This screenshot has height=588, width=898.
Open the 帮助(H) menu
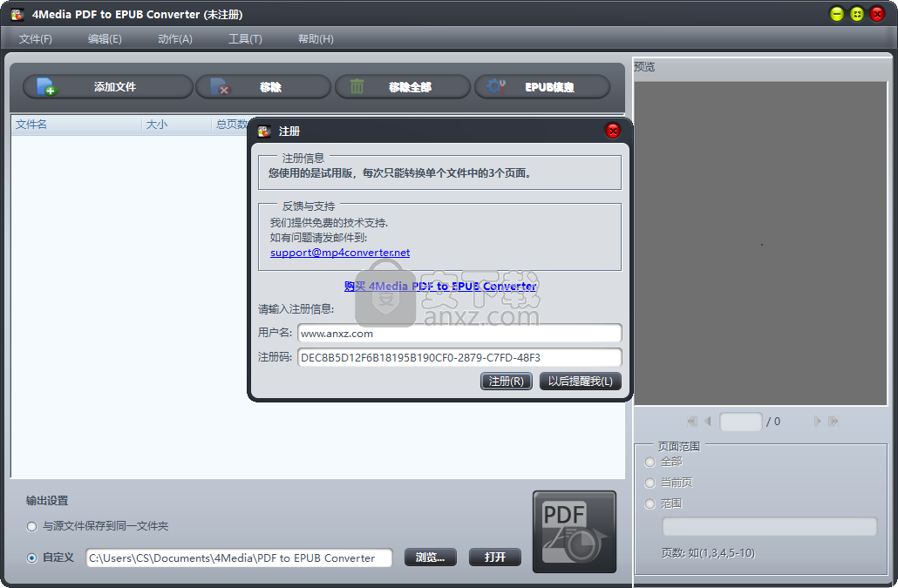[x=316, y=39]
